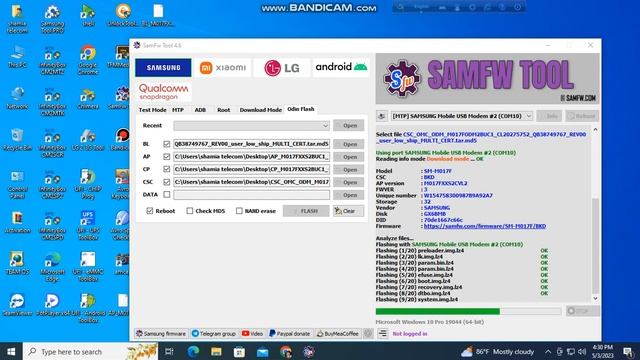640x360 pixels.
Task: Open the Recycle Bin desktop icon
Action: click(17, 140)
